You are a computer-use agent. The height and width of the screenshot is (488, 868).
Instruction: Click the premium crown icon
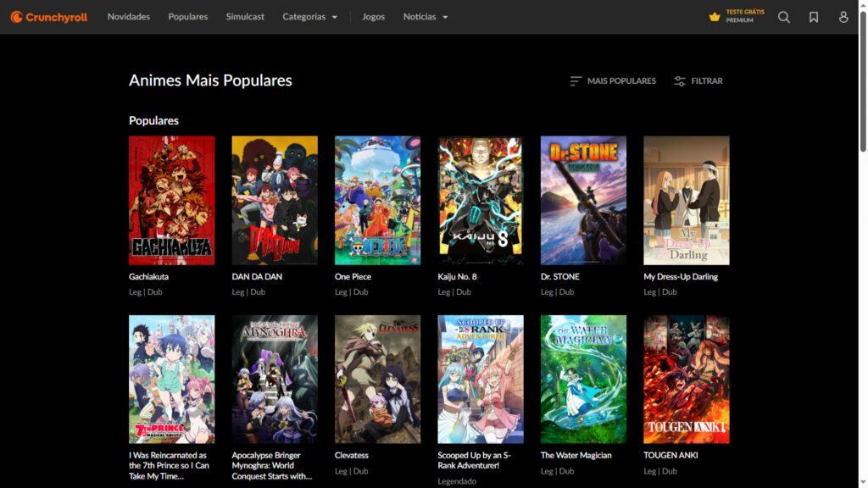pyautogui.click(x=715, y=17)
